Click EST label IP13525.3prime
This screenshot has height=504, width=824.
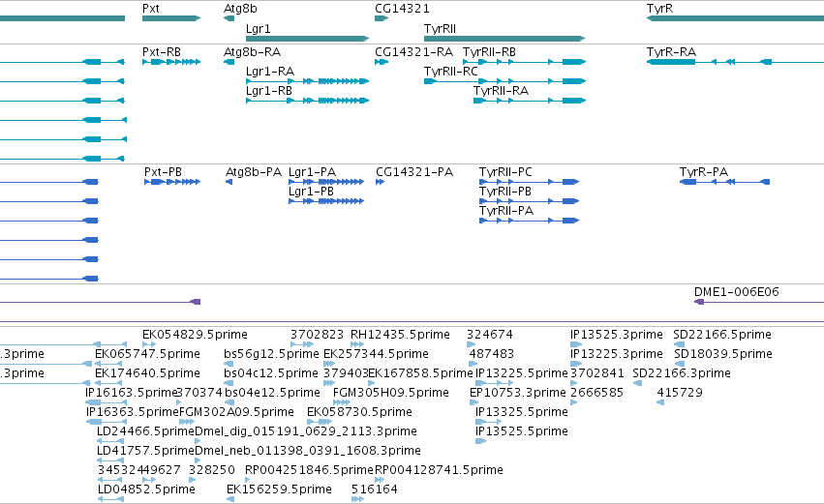pyautogui.click(x=617, y=335)
